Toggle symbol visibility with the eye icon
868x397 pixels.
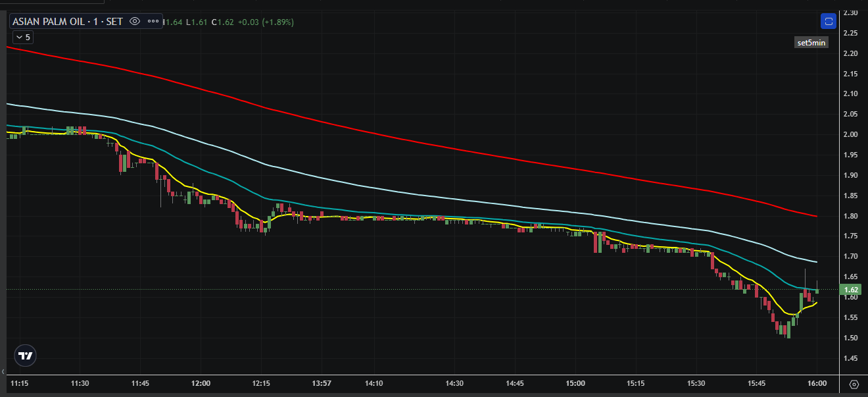tap(135, 21)
